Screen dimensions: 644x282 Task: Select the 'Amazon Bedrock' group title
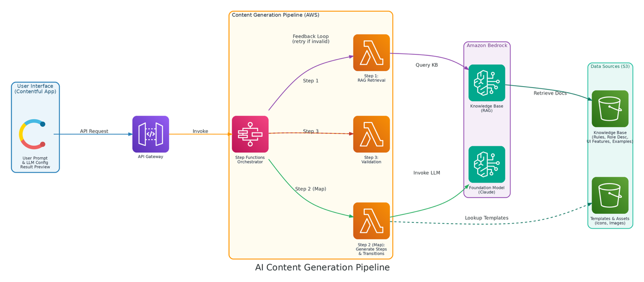[487, 45]
